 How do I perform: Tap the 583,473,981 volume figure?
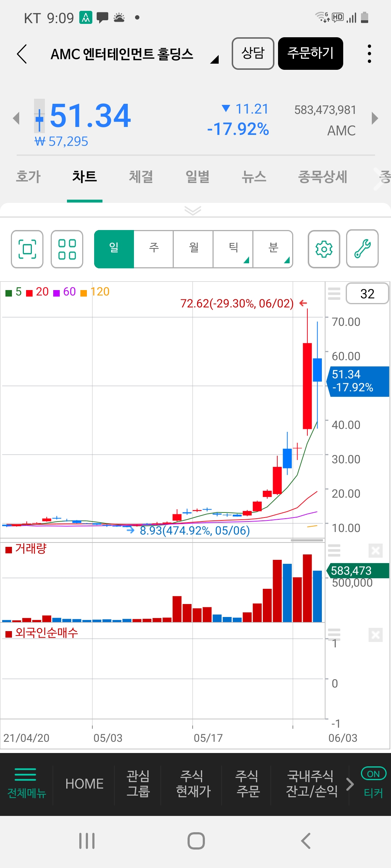(325, 110)
